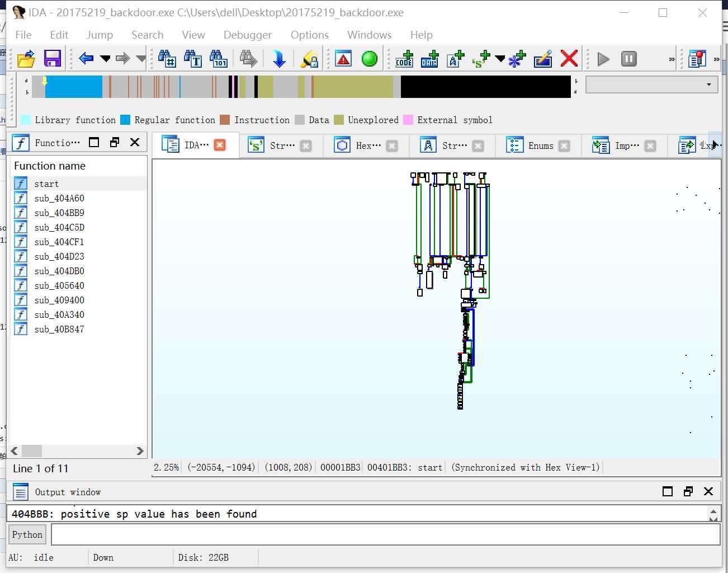Open a file with the folder icon
728x573 pixels.
point(26,59)
